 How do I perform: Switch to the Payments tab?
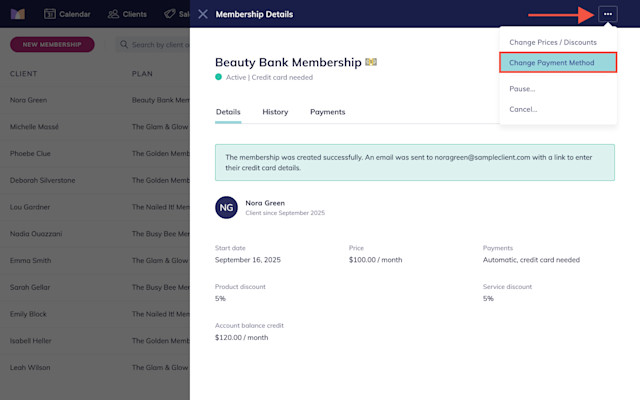coord(327,112)
